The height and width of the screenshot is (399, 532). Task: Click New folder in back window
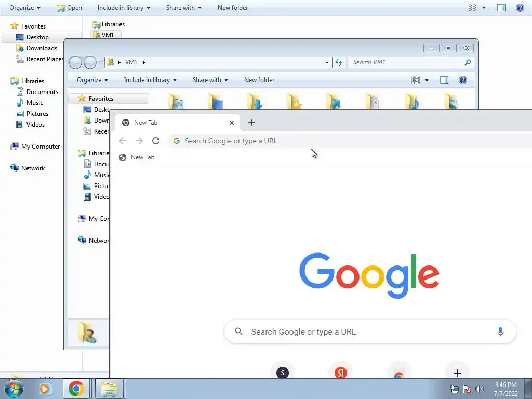(x=233, y=7)
